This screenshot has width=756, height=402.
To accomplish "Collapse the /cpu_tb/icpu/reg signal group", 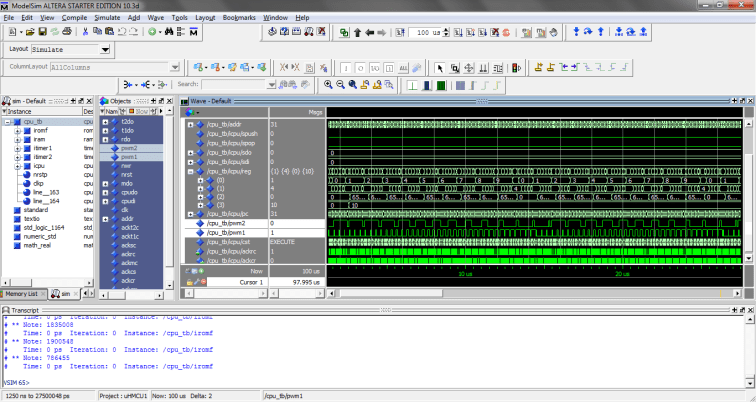I will click(190, 171).
